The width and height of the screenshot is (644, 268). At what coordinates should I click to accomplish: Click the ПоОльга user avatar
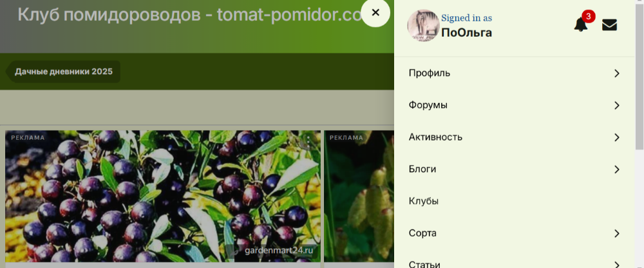(x=423, y=26)
